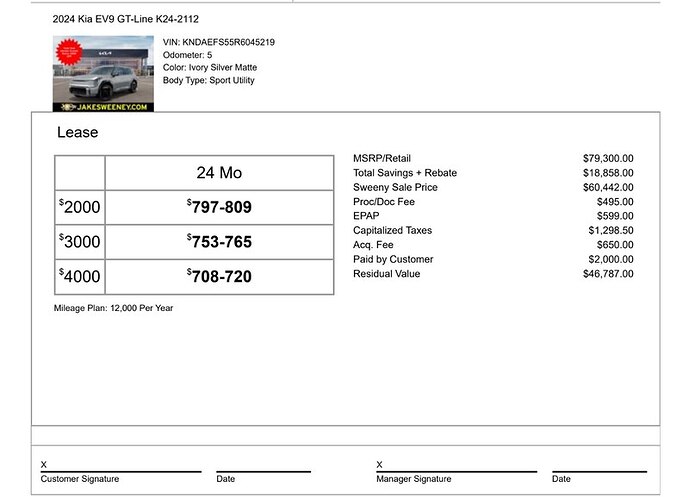
Task: Click the $495.00 doc fee value
Action: tap(615, 202)
